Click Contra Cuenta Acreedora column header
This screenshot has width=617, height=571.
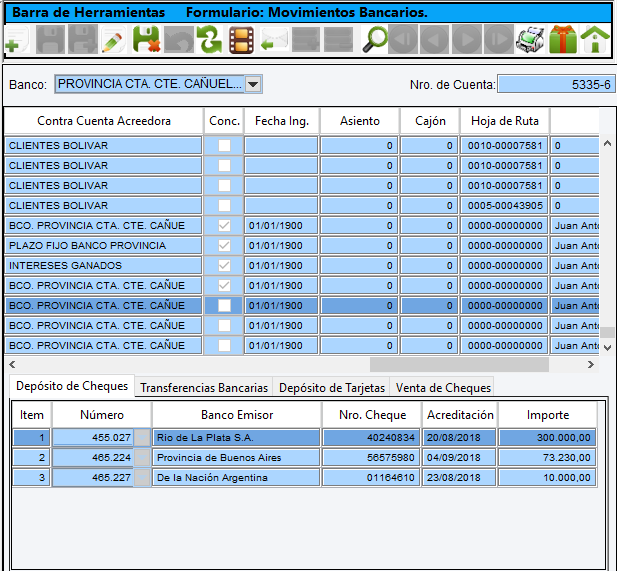coord(104,121)
